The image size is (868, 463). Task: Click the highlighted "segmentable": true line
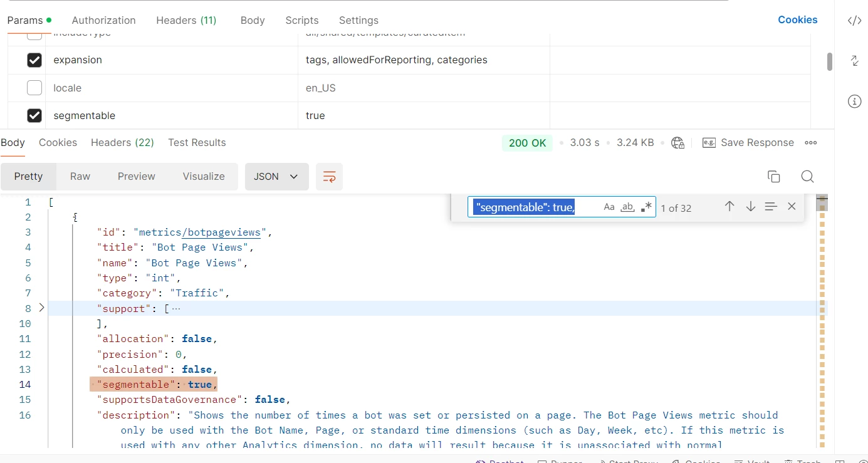154,384
